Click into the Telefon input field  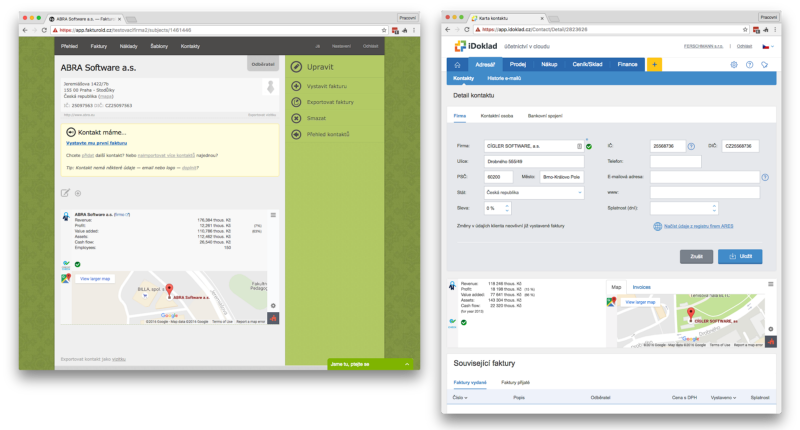click(x=675, y=161)
